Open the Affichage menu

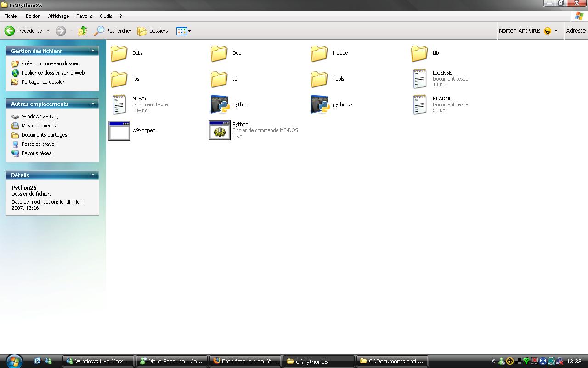(x=58, y=16)
